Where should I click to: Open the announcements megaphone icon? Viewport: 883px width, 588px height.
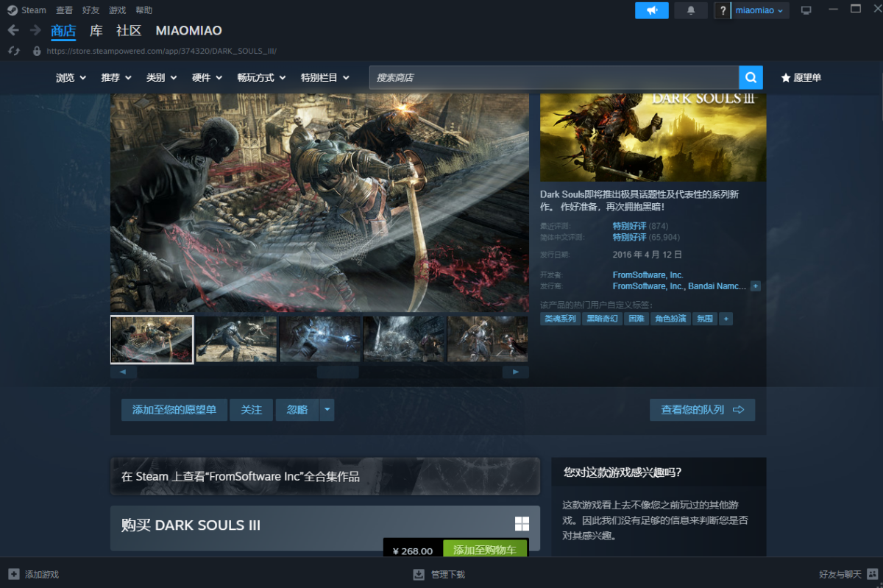pos(651,10)
